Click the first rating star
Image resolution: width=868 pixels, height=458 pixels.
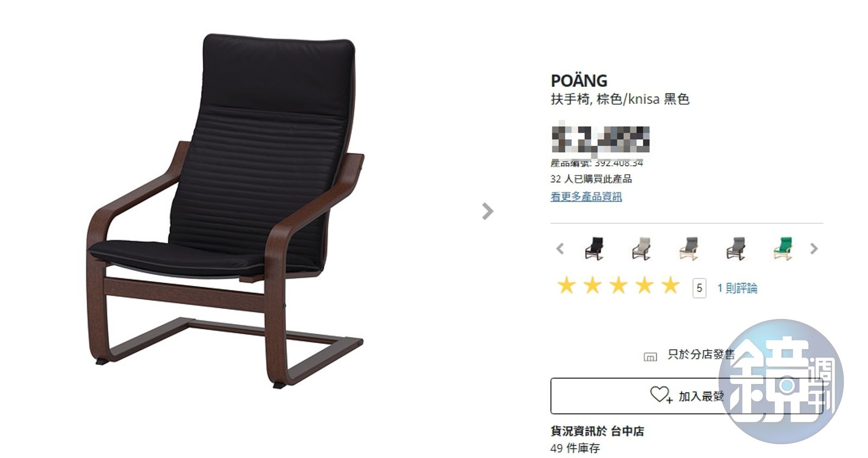[566, 285]
